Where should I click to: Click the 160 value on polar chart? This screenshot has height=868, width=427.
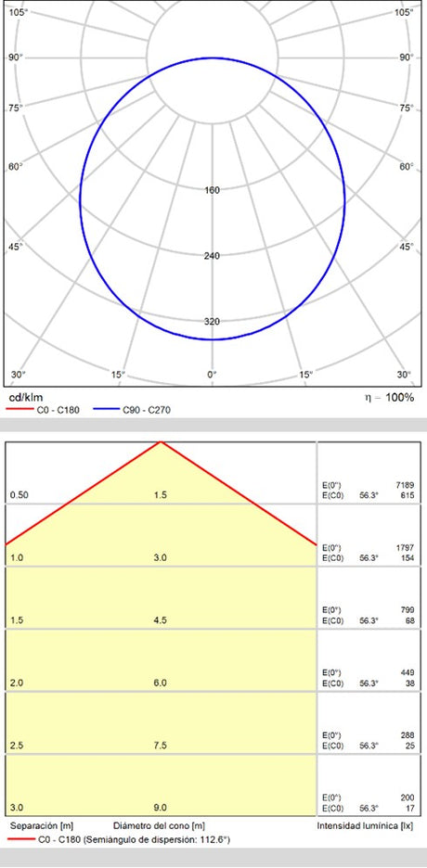click(x=213, y=190)
